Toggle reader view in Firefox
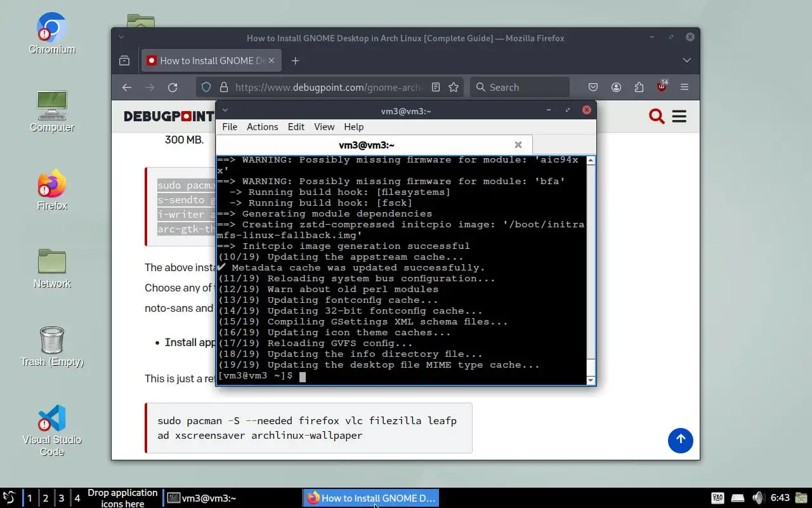812x508 pixels. click(436, 88)
